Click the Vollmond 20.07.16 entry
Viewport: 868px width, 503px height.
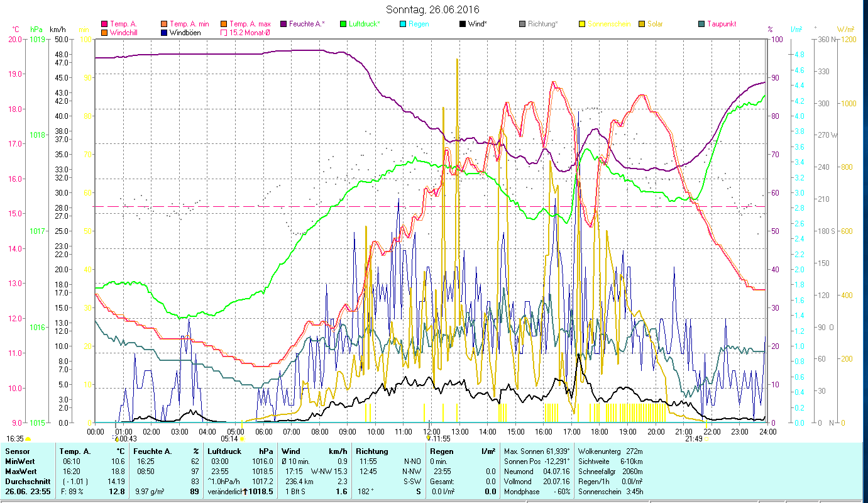click(537, 482)
